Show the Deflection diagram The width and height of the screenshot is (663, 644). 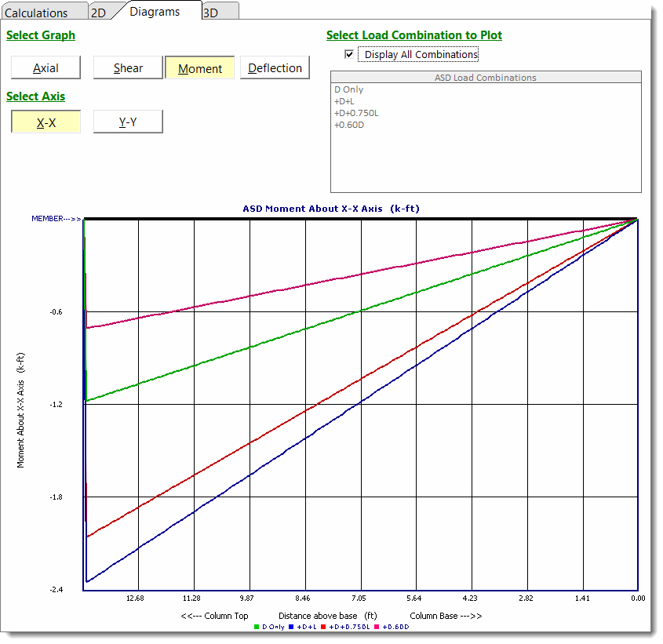point(275,67)
